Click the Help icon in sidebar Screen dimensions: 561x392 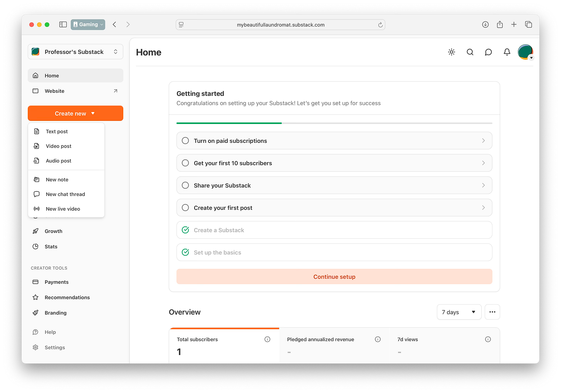35,332
